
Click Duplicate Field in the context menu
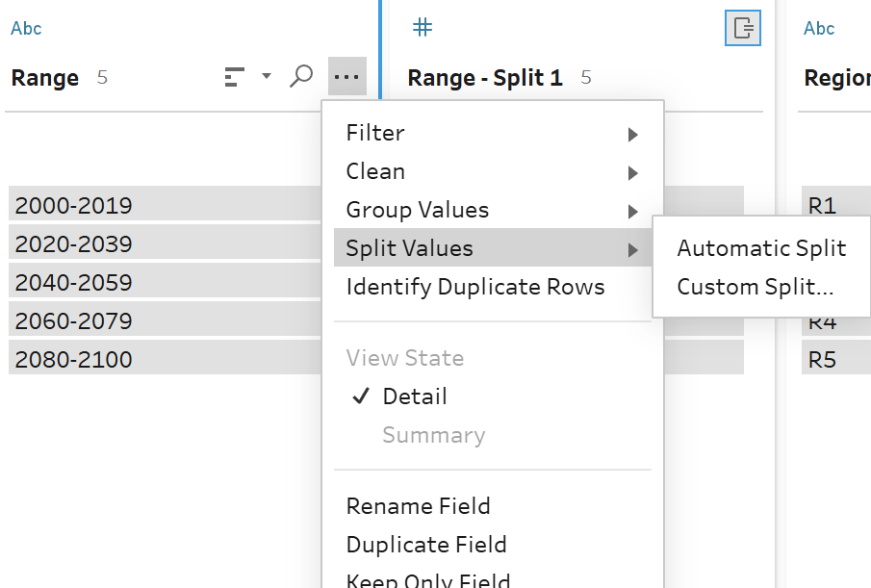(x=426, y=545)
